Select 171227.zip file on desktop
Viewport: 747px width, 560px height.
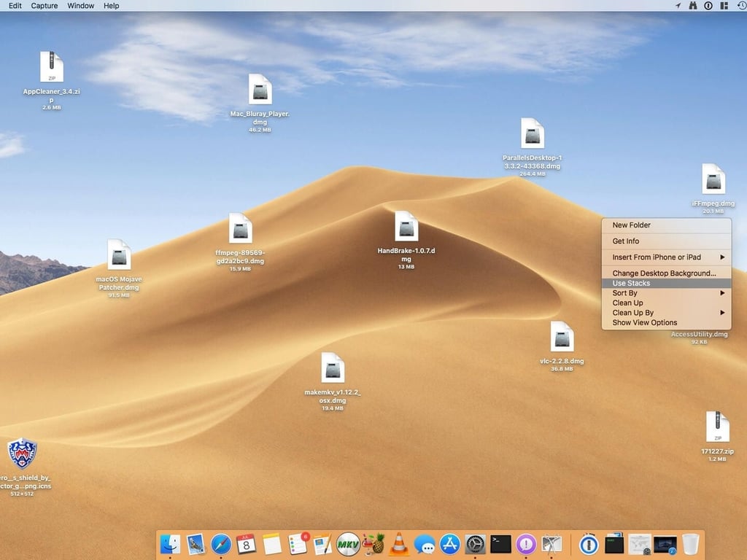tap(718, 427)
